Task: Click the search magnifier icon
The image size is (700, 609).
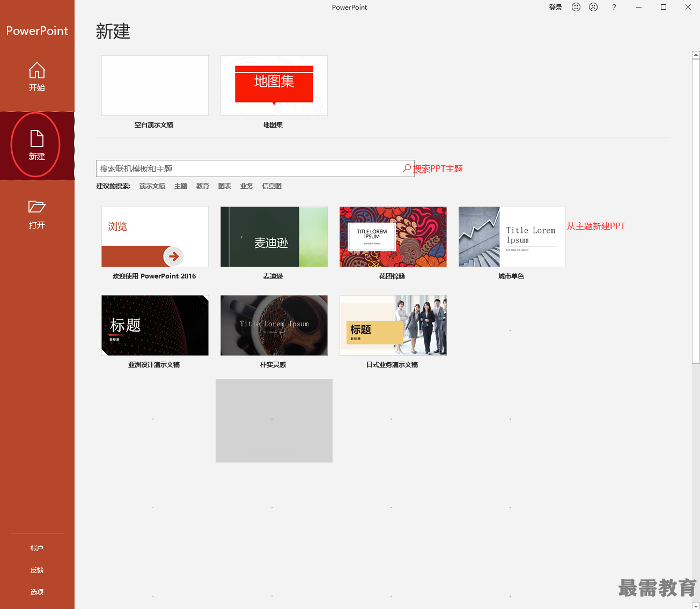Action: [407, 168]
